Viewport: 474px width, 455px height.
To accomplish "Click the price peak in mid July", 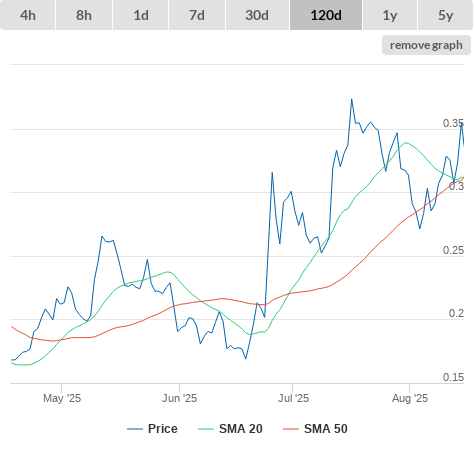I will (352, 99).
